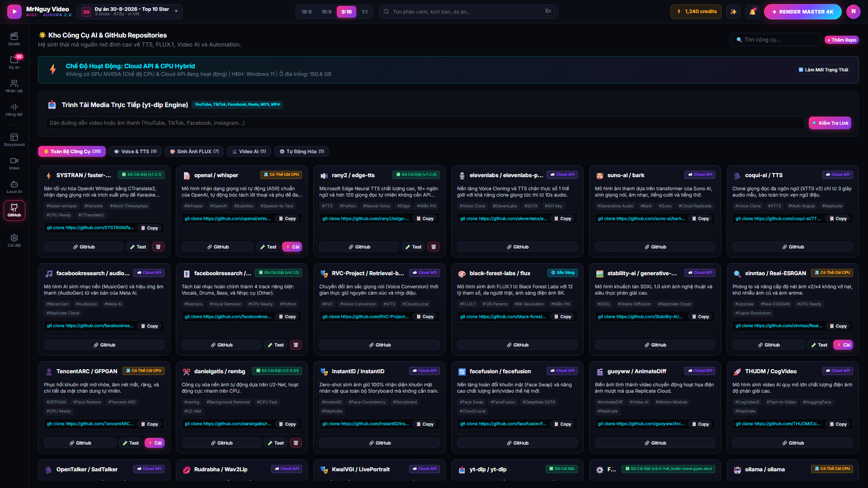Click Làm Mới Trạng Thái button
The height and width of the screenshot is (488, 868).
tap(823, 70)
